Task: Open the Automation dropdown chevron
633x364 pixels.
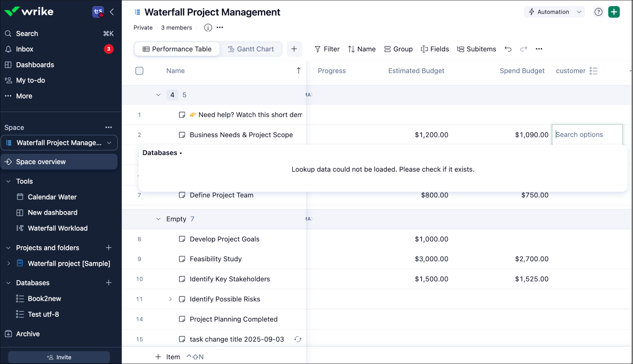Action: click(x=579, y=12)
